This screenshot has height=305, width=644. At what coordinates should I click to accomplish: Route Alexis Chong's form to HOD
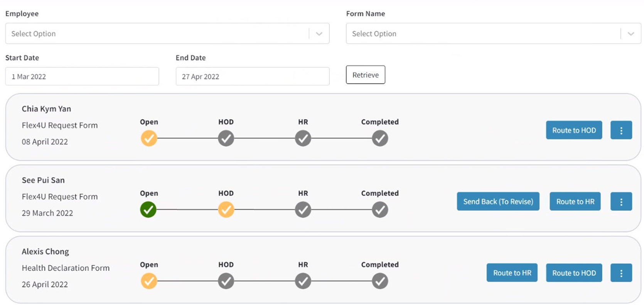[574, 273]
